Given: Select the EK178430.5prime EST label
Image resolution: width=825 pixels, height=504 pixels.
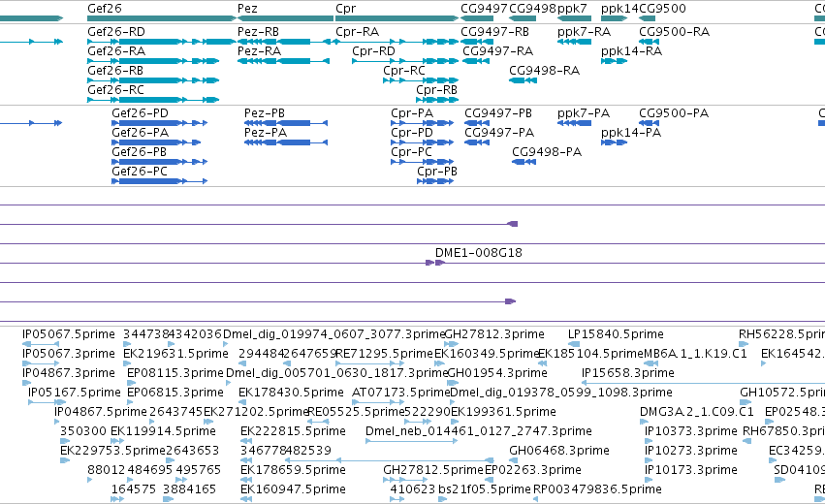Looking at the screenshot, I should click(291, 393).
